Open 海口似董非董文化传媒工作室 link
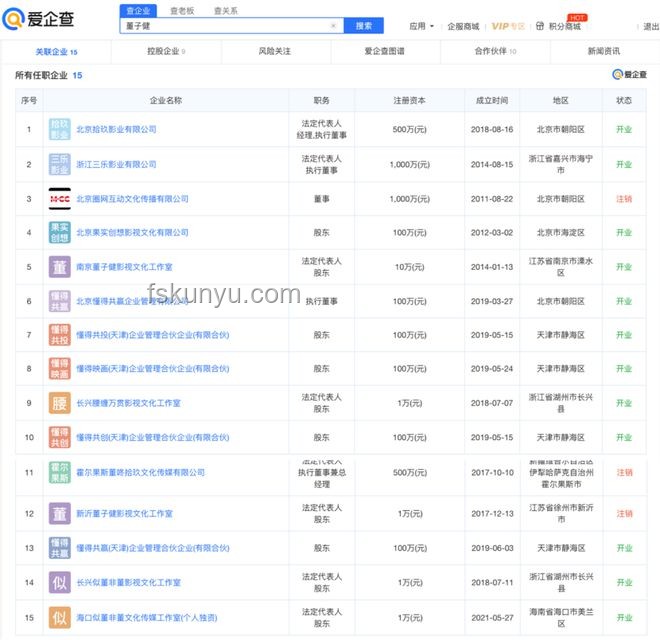Viewport: 660px width, 640px height. coord(146,618)
